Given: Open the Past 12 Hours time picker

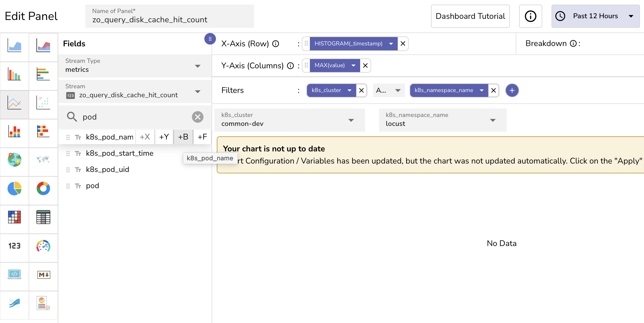Looking at the screenshot, I should pyautogui.click(x=595, y=16).
